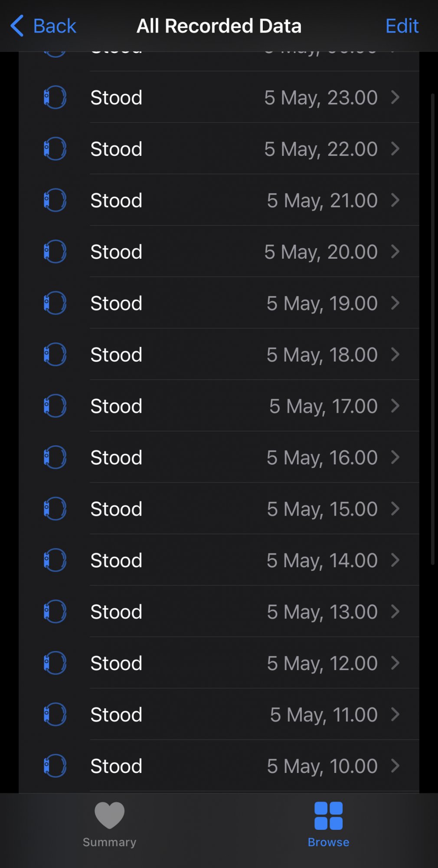Click the vertical scroll indicator at right edge

coord(432,329)
